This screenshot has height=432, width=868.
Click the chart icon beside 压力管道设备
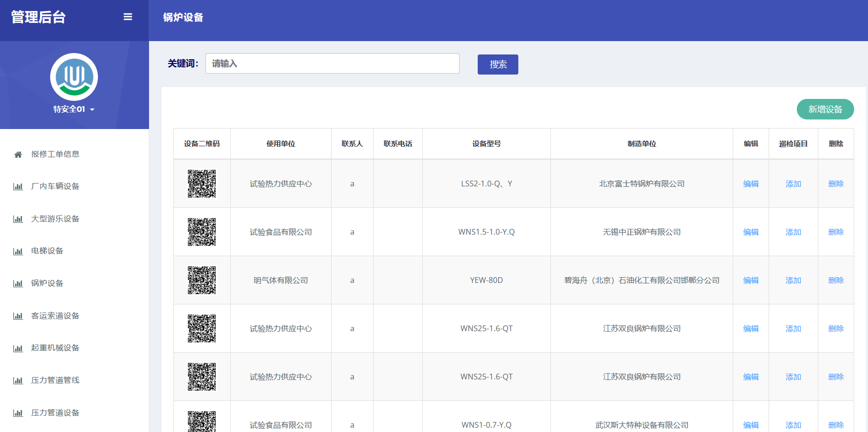(18, 413)
